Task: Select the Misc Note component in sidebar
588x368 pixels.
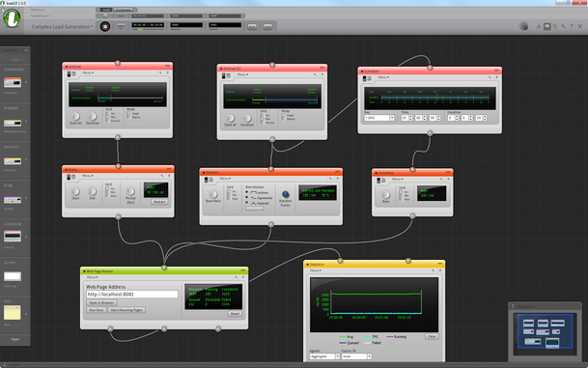Action: [x=13, y=313]
